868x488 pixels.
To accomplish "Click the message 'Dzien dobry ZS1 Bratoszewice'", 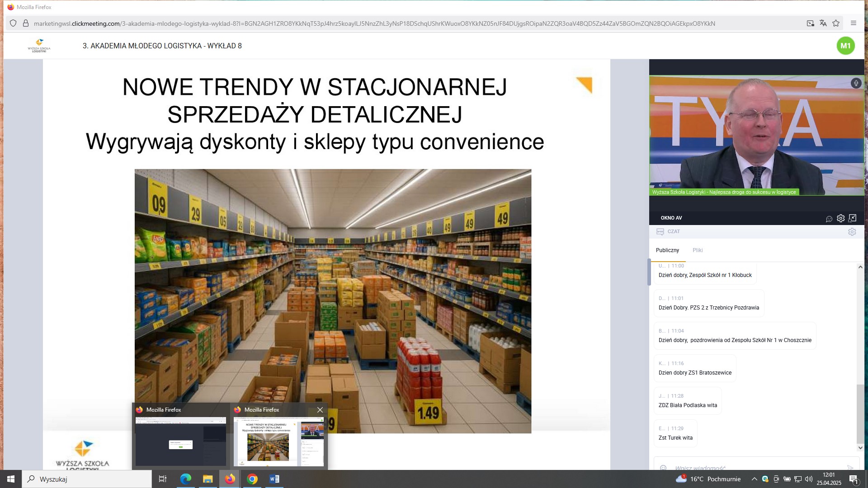I will point(695,373).
